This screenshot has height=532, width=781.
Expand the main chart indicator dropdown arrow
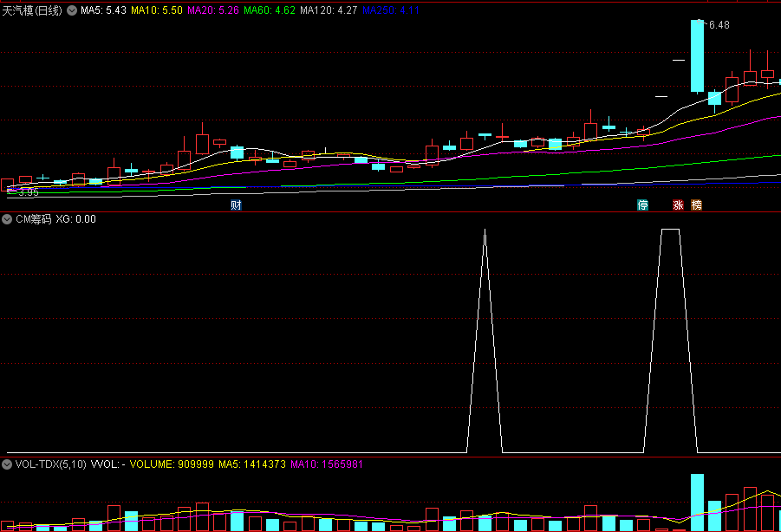coord(72,10)
